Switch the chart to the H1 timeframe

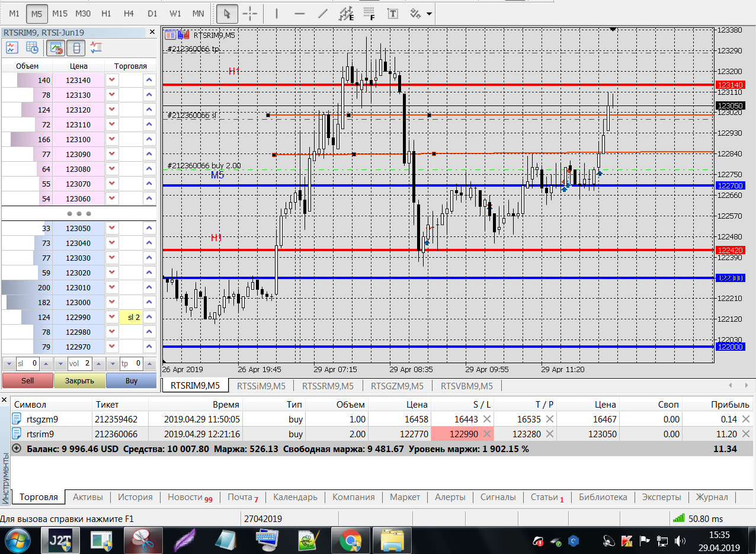[x=106, y=13]
